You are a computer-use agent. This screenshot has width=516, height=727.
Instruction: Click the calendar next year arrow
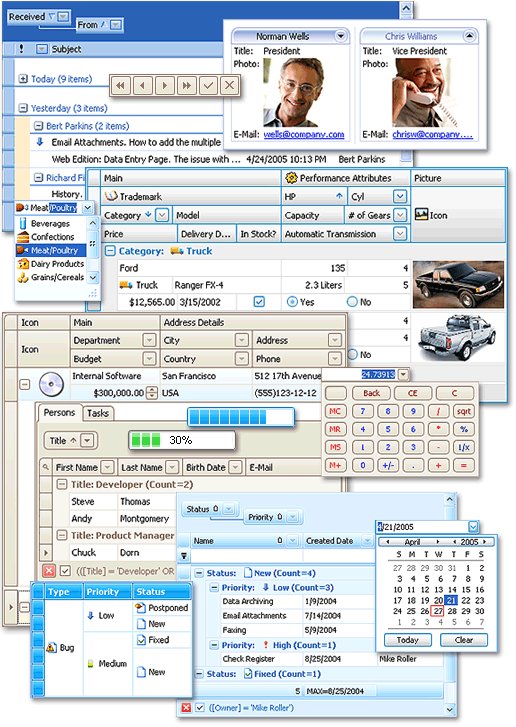[484, 542]
